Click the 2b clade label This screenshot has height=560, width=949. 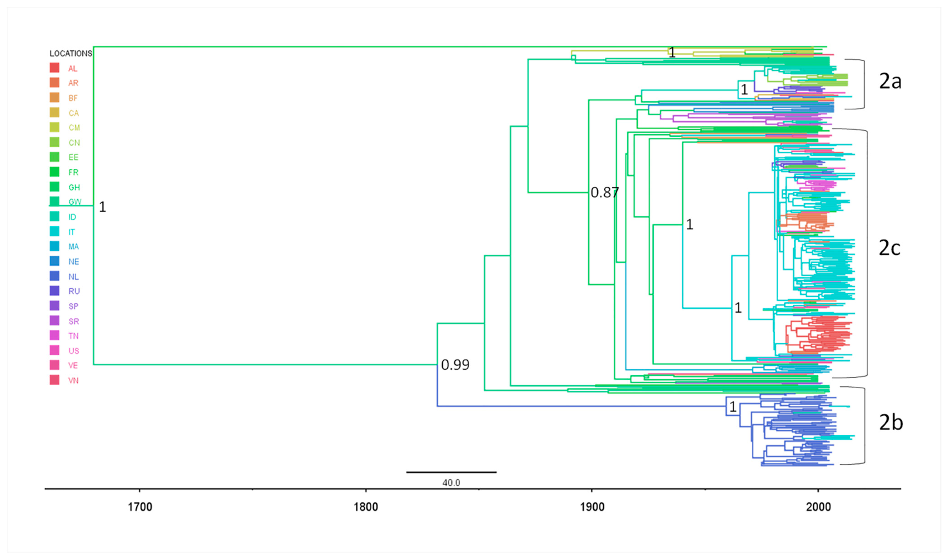coord(891,422)
